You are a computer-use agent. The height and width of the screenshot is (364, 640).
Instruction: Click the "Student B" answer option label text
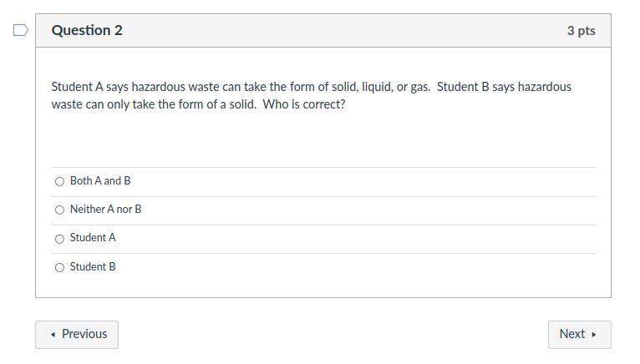93,266
